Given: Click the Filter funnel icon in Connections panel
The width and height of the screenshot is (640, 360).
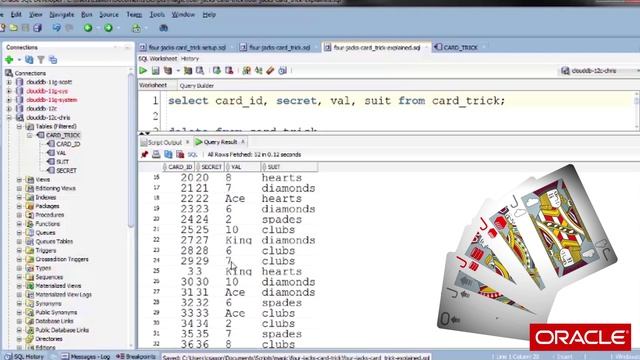Looking at the screenshot, I should 41,60.
